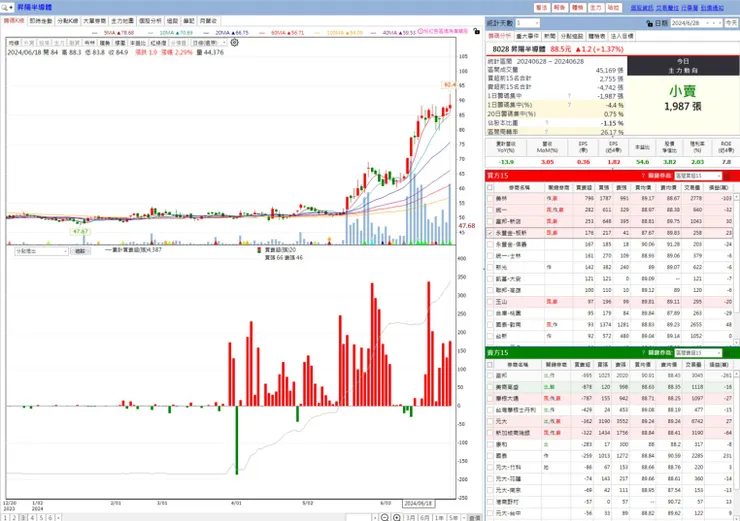Click the zoom out magnifier below chart
This screenshot has height=521, width=740.
pos(385,518)
